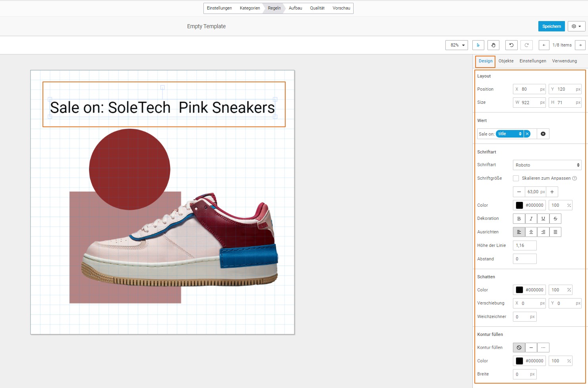This screenshot has width=588, height=388.
Task: Edit shadow Verschiebung Y offset field
Action: click(x=565, y=303)
